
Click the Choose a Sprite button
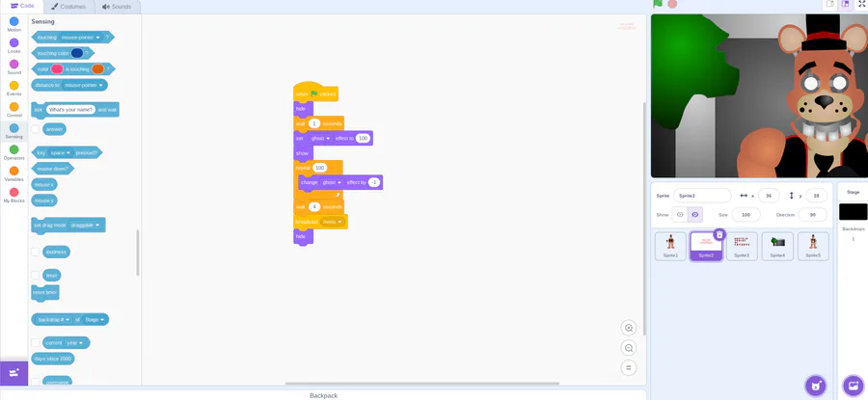pyautogui.click(x=815, y=386)
